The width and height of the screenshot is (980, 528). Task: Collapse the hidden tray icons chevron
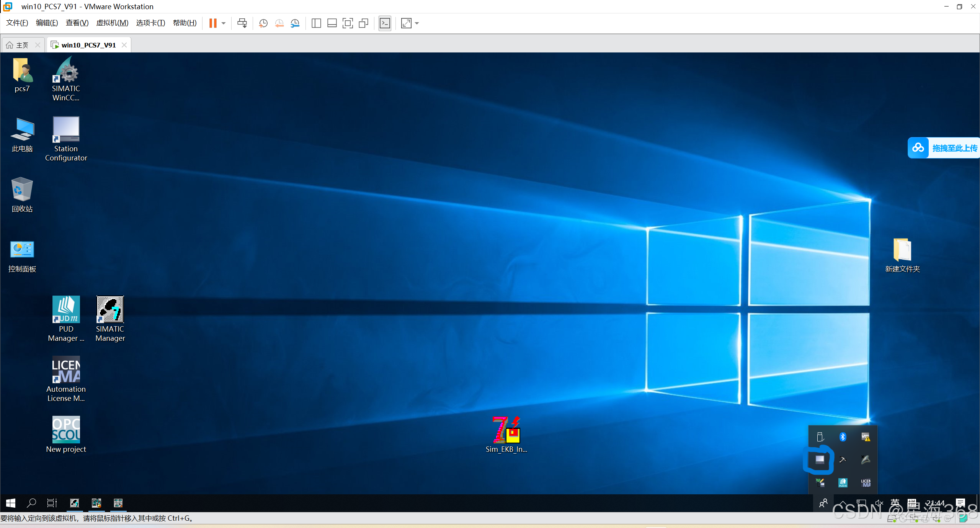843,503
